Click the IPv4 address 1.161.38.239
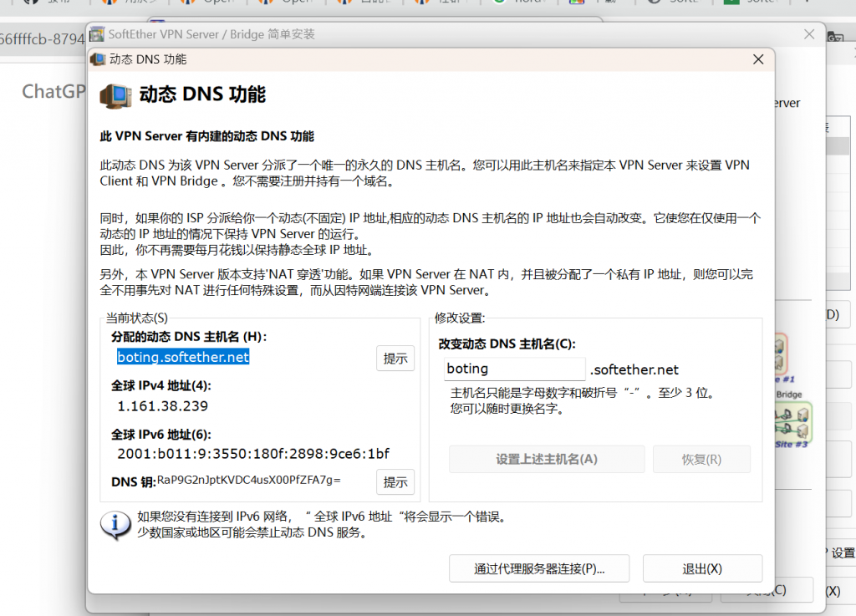This screenshot has width=856, height=616. 163,406
